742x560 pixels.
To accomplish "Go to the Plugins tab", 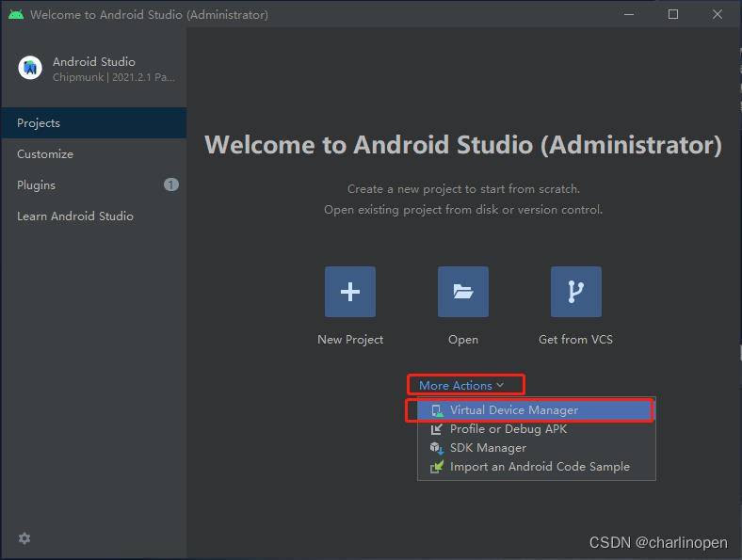I will 37,185.
